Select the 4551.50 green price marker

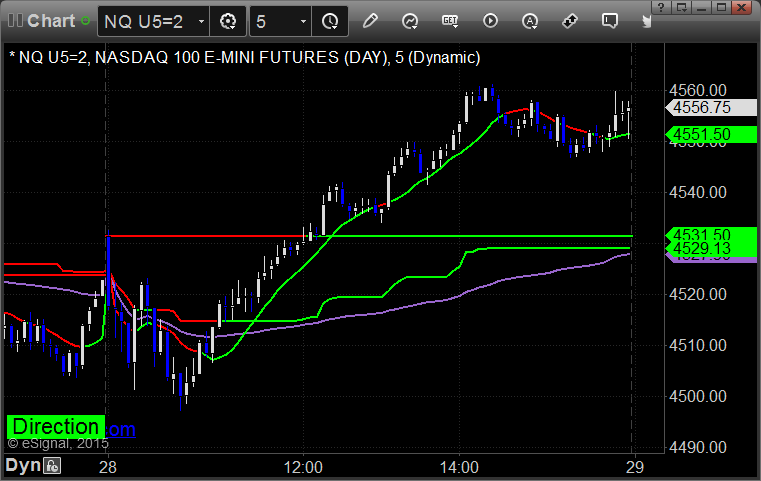tap(711, 134)
